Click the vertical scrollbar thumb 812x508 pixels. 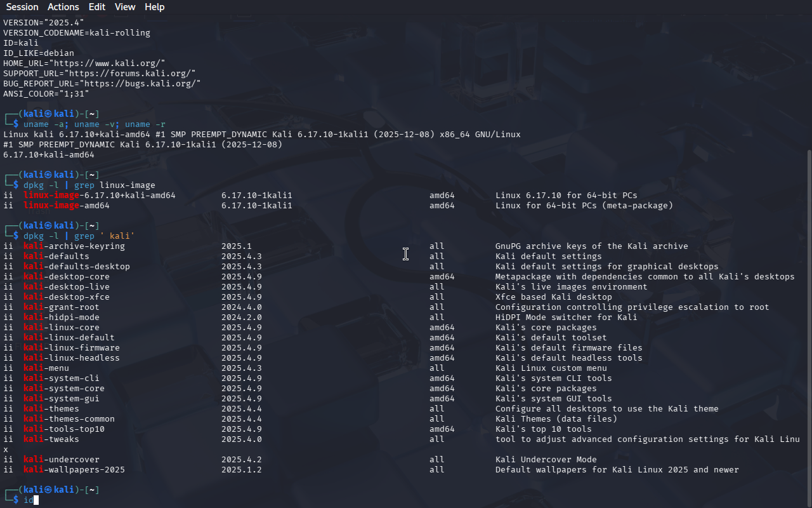(809, 328)
